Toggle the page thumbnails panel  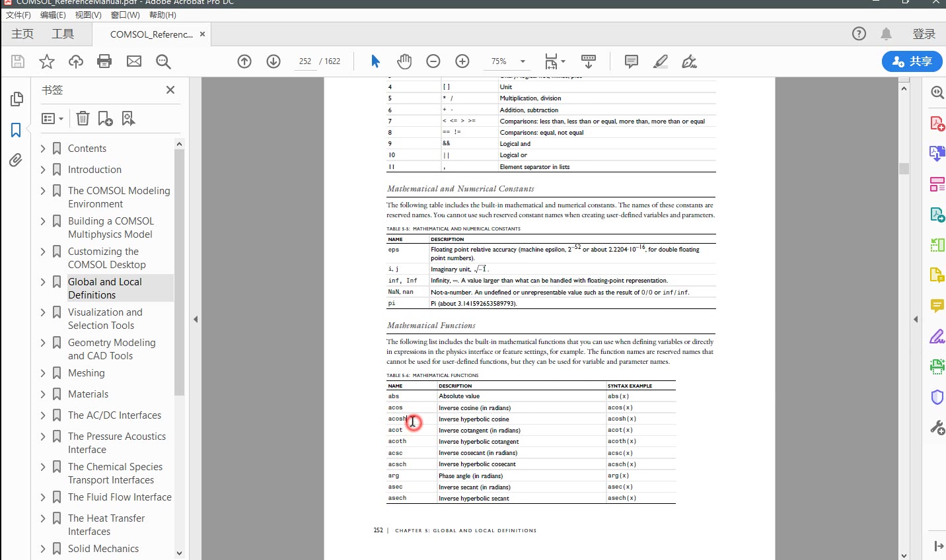16,98
